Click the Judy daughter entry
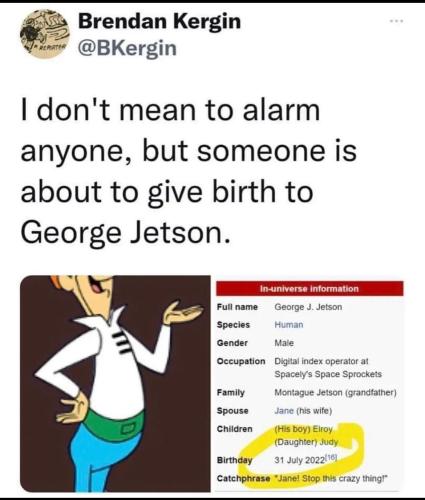The image size is (425, 500). pyautogui.click(x=306, y=442)
